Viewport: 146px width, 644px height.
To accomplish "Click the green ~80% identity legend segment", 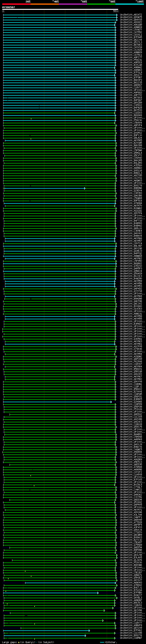I will tap(101, 4).
